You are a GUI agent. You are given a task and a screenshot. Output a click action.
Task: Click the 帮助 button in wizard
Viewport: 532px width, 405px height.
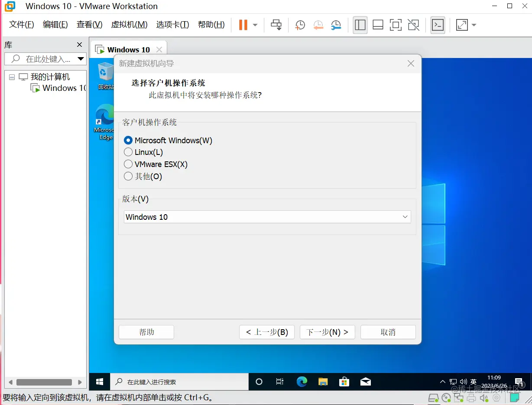click(146, 332)
